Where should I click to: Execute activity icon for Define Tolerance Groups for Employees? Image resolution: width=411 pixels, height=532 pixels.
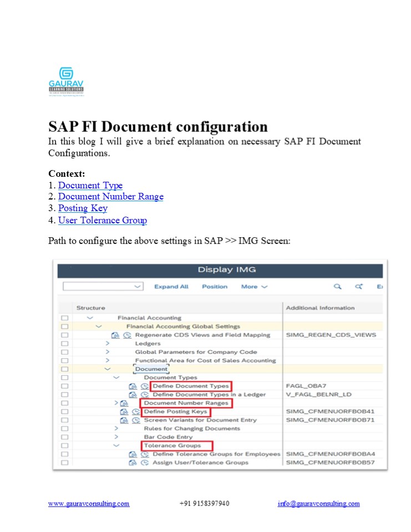pyautogui.click(x=145, y=454)
